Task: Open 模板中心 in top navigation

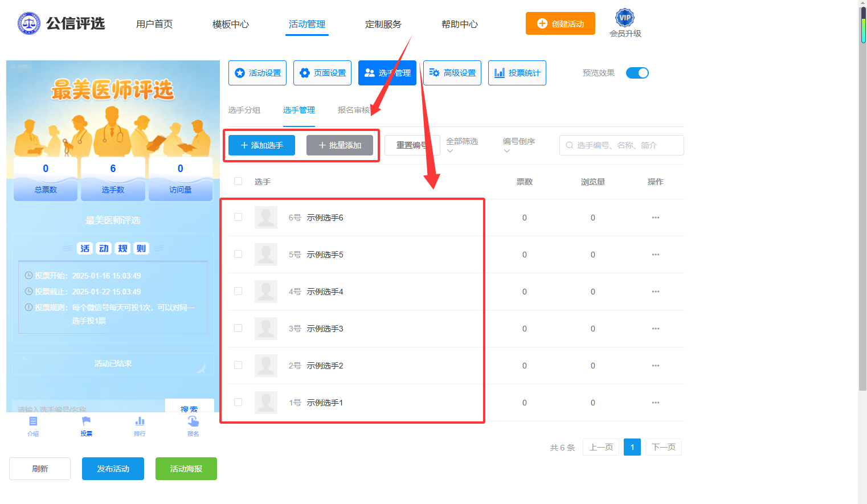Action: (x=231, y=24)
